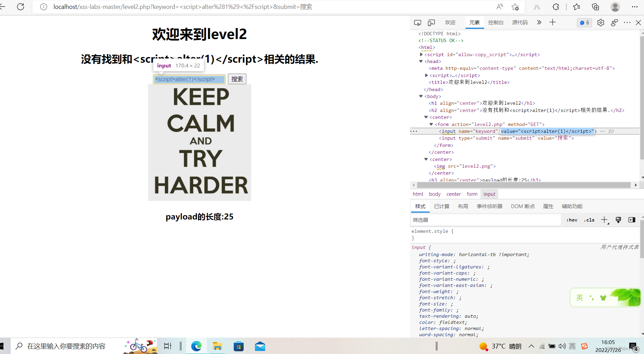Switch to the 辅助功能 accessibility tab
This screenshot has height=354, width=644.
[x=572, y=206]
